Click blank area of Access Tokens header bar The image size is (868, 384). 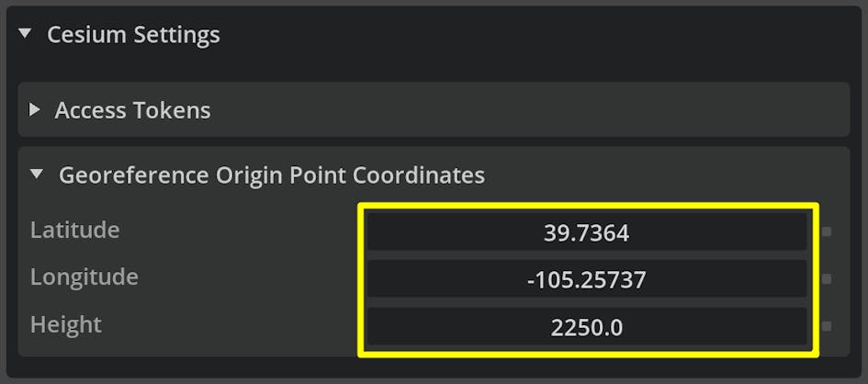pos(551,110)
